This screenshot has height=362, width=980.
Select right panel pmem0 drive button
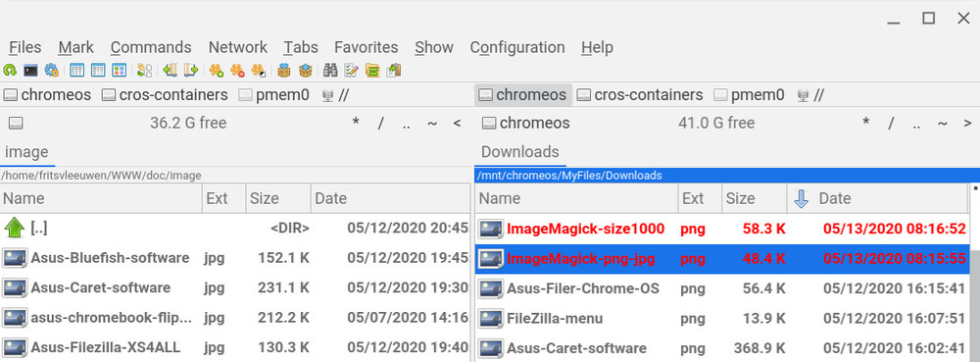coord(750,95)
